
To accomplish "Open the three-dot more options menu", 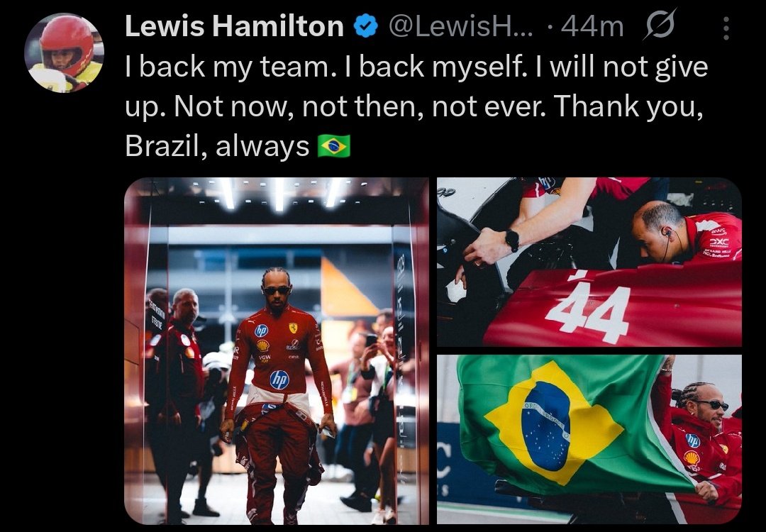I will (x=726, y=28).
